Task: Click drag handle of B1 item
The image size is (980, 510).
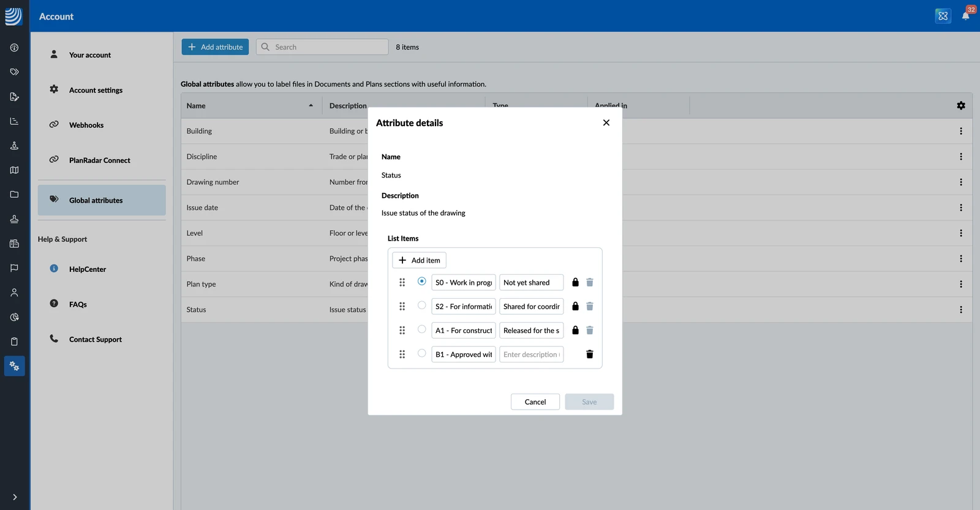Action: [402, 354]
